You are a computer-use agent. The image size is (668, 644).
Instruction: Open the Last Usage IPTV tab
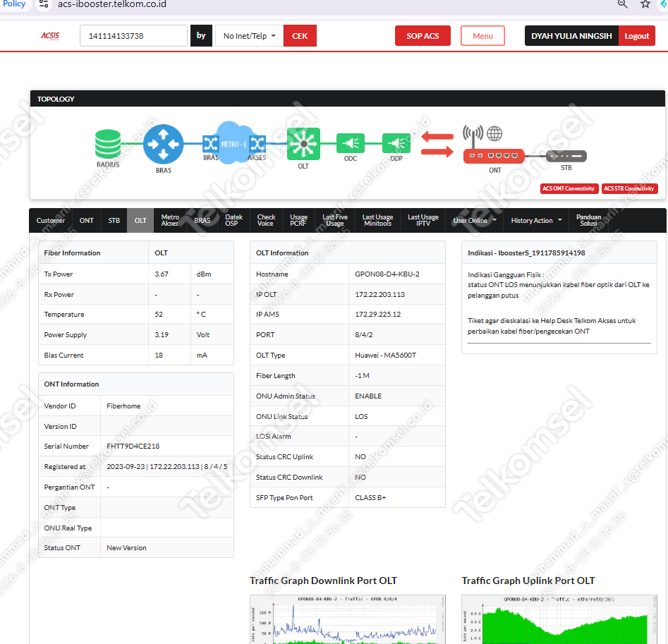[423, 221]
